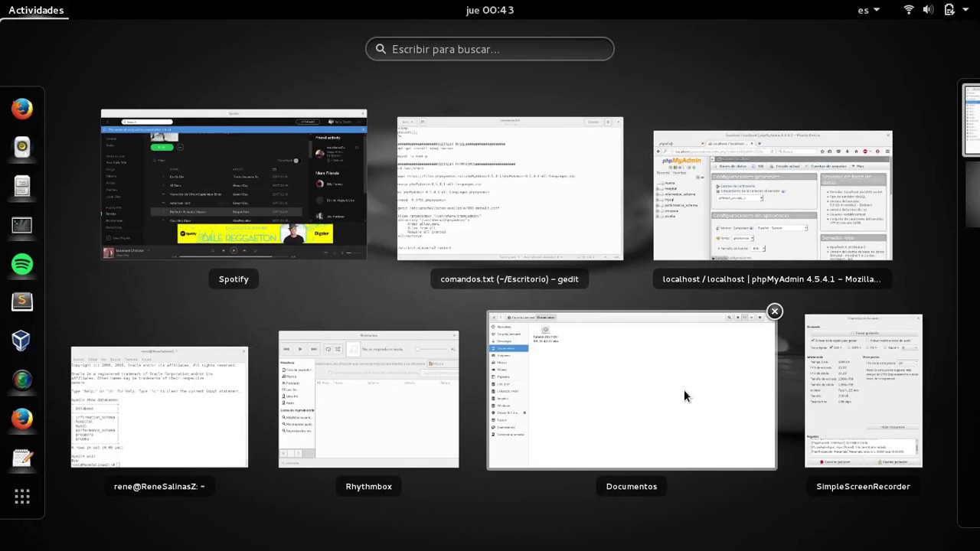Open SimpleScreenRecorder camera lens icon in dock
The height and width of the screenshot is (551, 980).
click(x=22, y=380)
